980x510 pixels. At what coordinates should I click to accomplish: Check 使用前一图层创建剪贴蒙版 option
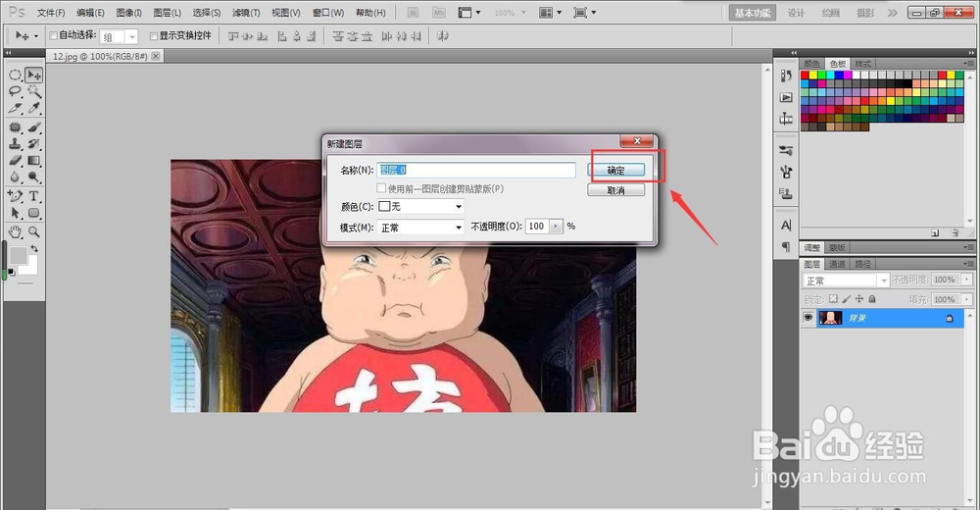[x=381, y=188]
